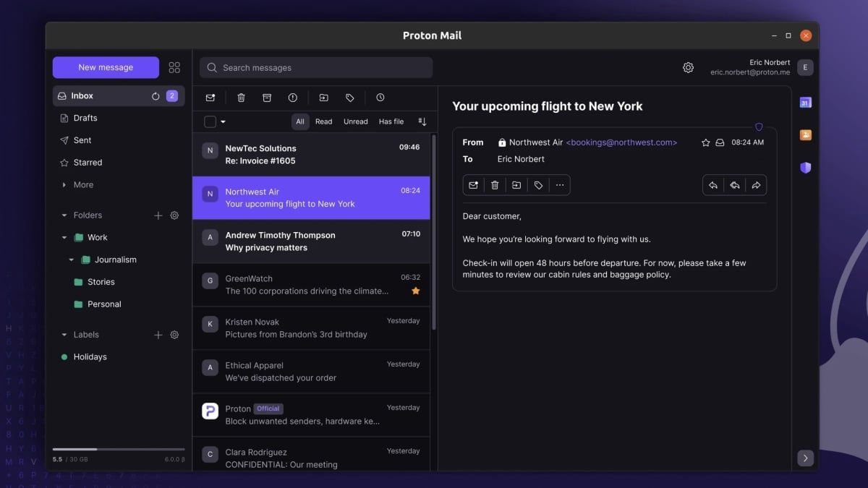Image resolution: width=868 pixels, height=488 pixels.
Task: Expand the More sidebar section
Action: point(64,185)
